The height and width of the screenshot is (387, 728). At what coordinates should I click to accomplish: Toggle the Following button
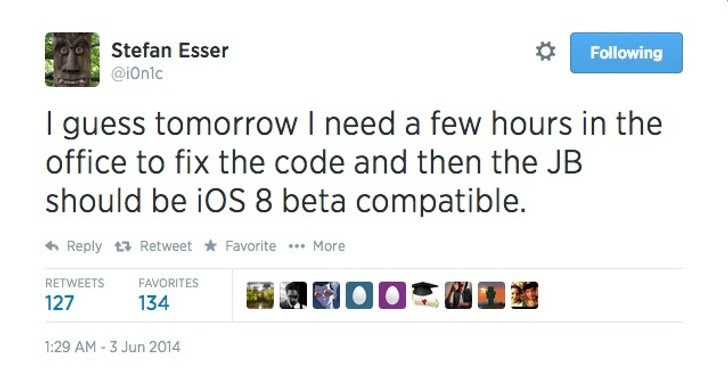point(626,52)
